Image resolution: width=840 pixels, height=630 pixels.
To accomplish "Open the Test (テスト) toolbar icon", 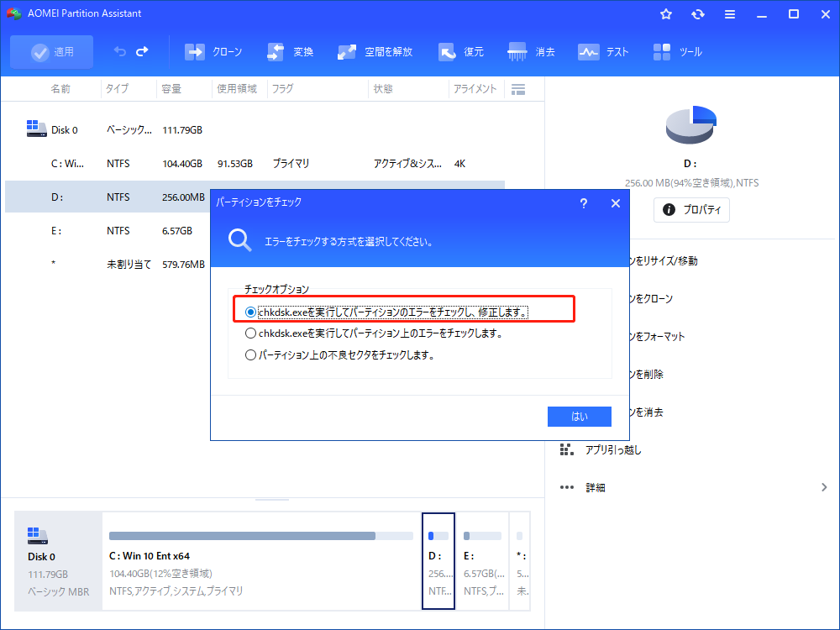I will tap(588, 52).
